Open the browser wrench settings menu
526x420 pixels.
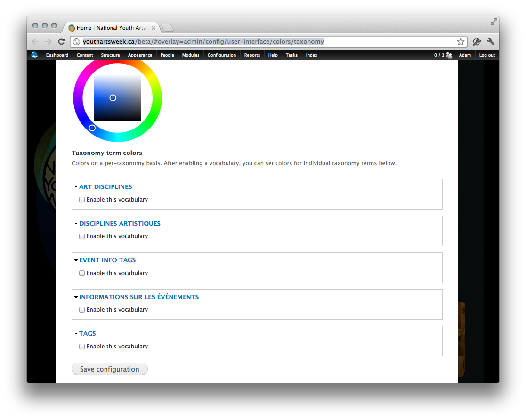pyautogui.click(x=491, y=41)
